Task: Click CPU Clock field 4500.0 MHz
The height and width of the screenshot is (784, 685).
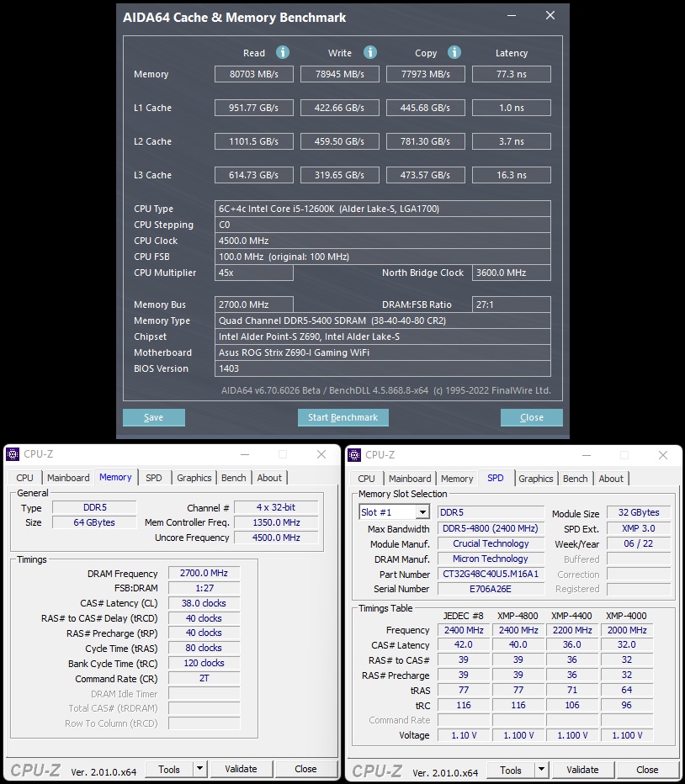Action: pyautogui.click(x=383, y=241)
